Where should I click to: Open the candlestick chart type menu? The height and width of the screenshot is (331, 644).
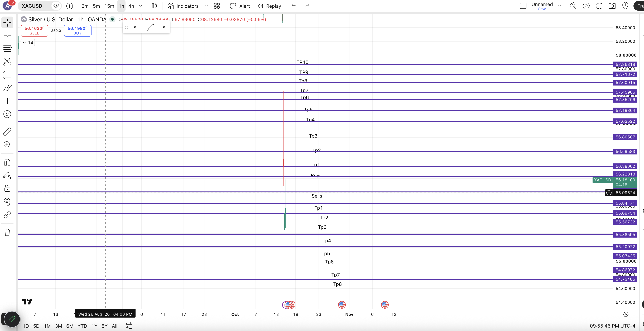click(x=154, y=6)
